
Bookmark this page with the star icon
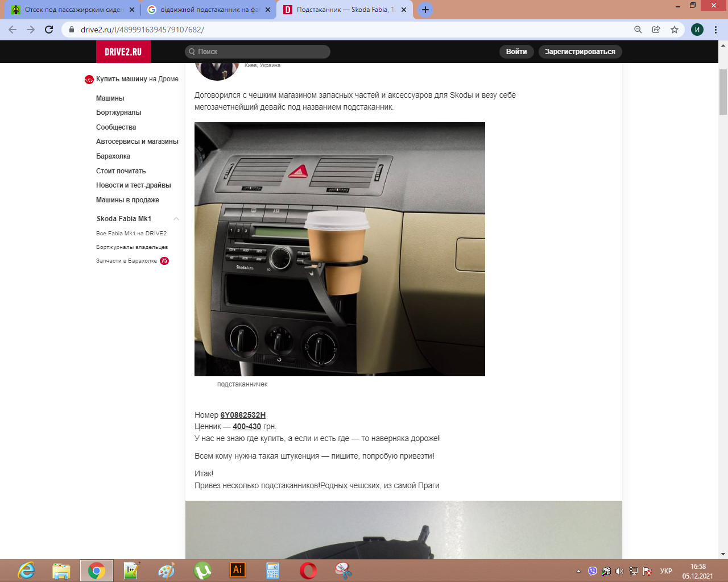pos(675,30)
